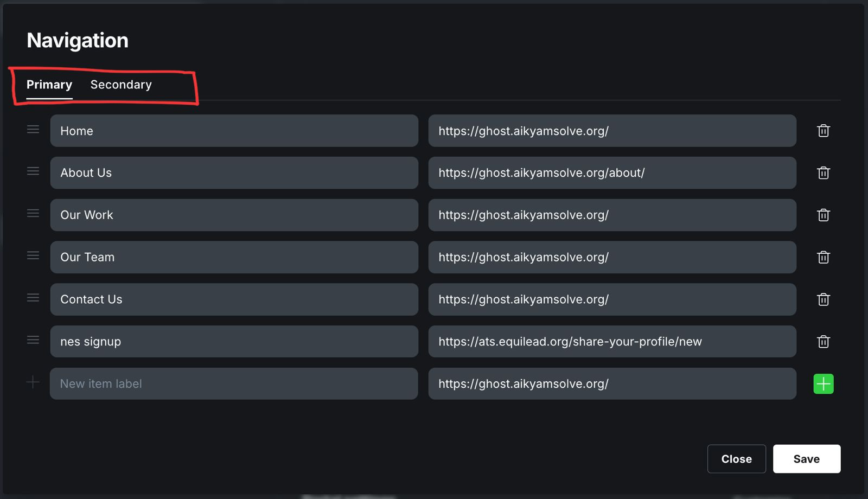Save the navigation changes
The image size is (868, 499).
tap(806, 459)
